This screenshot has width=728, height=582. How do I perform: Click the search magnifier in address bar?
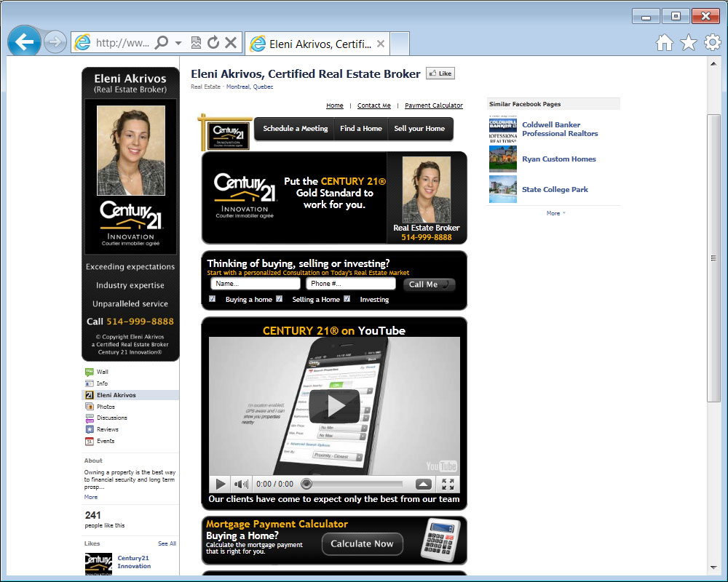161,43
